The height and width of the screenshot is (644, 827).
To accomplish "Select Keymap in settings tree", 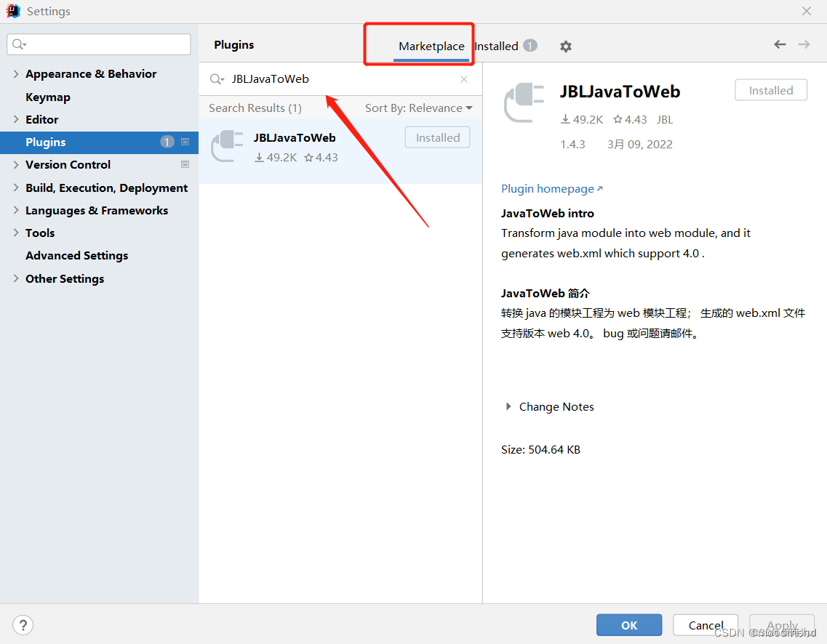I will (x=48, y=97).
